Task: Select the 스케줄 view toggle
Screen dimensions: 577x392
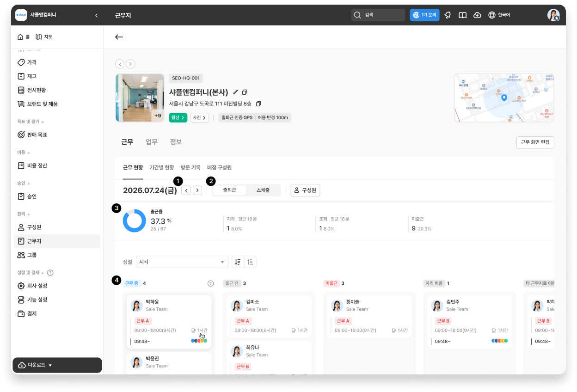Action: coord(263,190)
